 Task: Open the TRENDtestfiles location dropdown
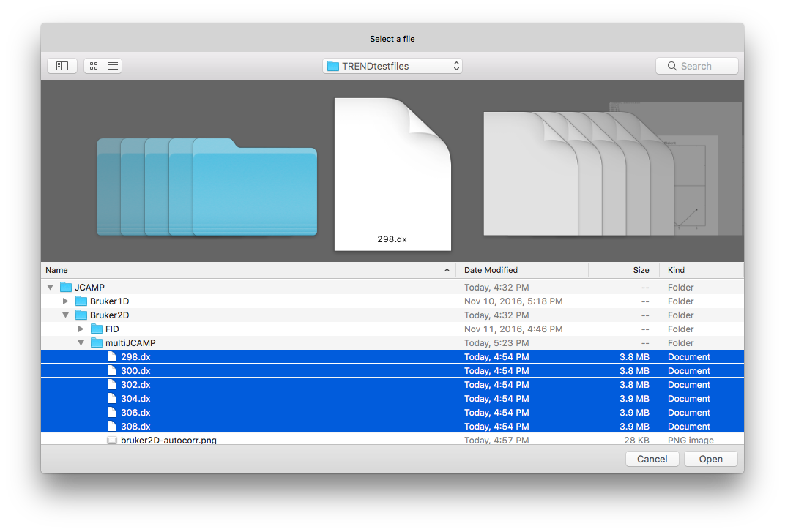click(392, 66)
